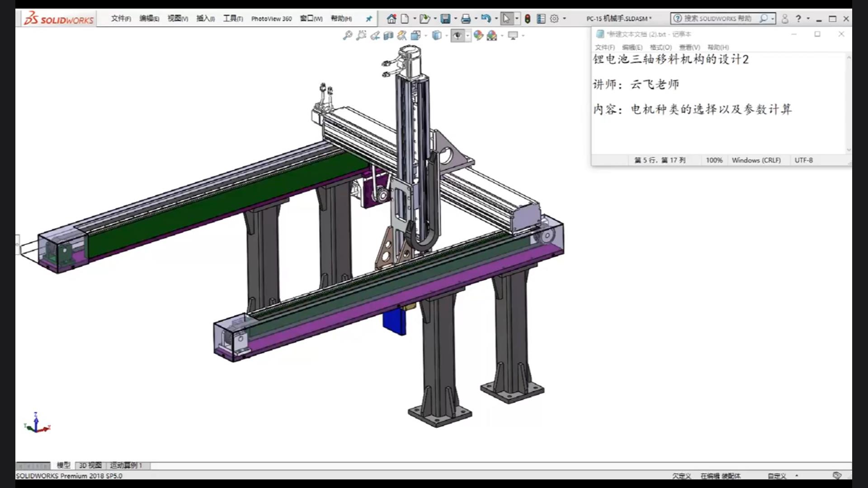Create a new document

(x=405, y=19)
